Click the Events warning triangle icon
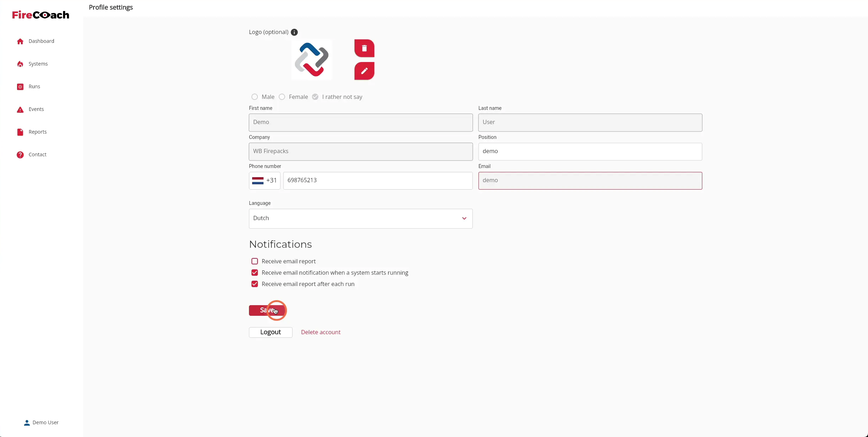The image size is (868, 437). 20,110
